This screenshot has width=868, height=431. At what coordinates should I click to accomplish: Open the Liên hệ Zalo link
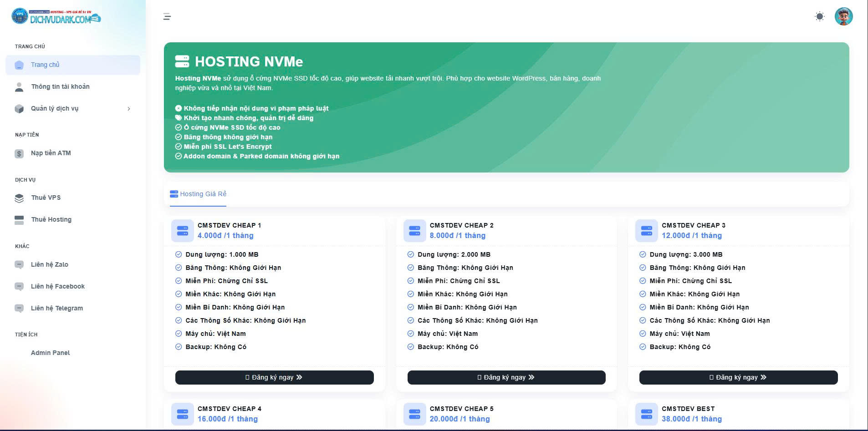pyautogui.click(x=49, y=264)
